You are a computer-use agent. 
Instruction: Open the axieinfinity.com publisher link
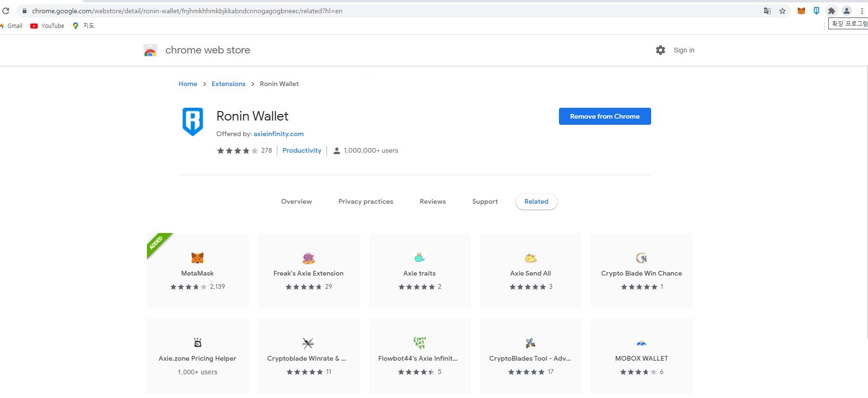pyautogui.click(x=278, y=134)
